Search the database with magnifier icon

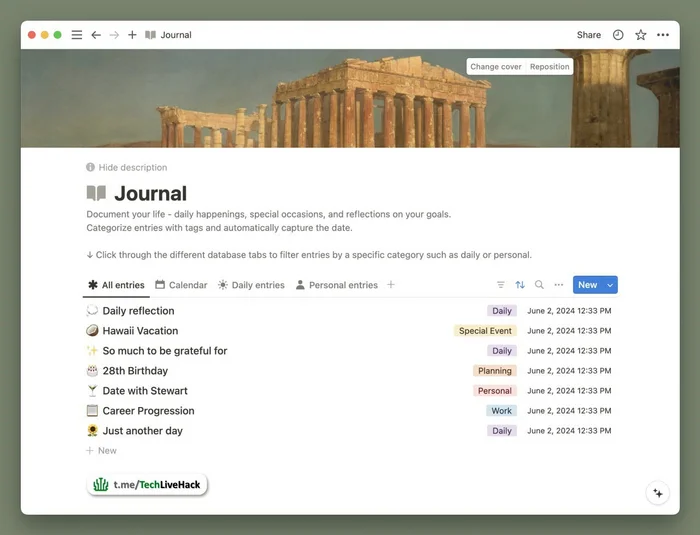click(x=539, y=285)
